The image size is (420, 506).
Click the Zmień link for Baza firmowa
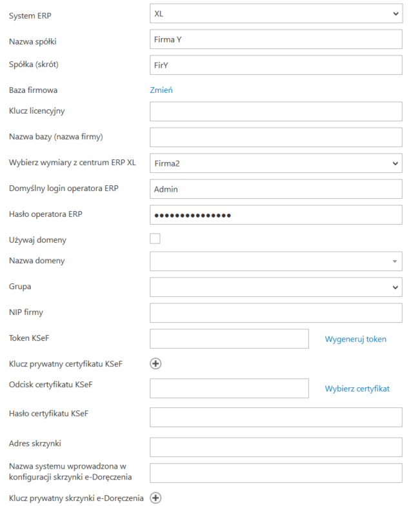[x=161, y=90]
